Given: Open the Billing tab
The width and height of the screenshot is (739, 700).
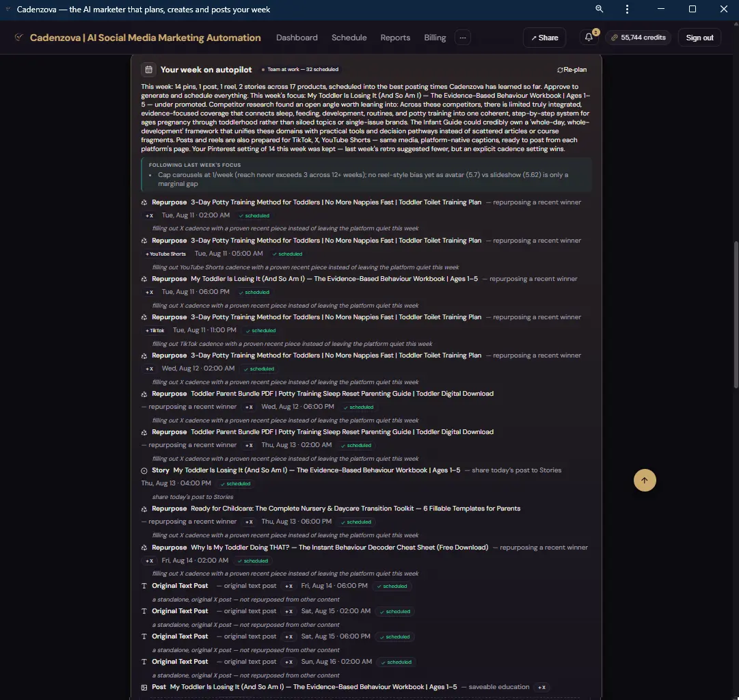Looking at the screenshot, I should 435,38.
